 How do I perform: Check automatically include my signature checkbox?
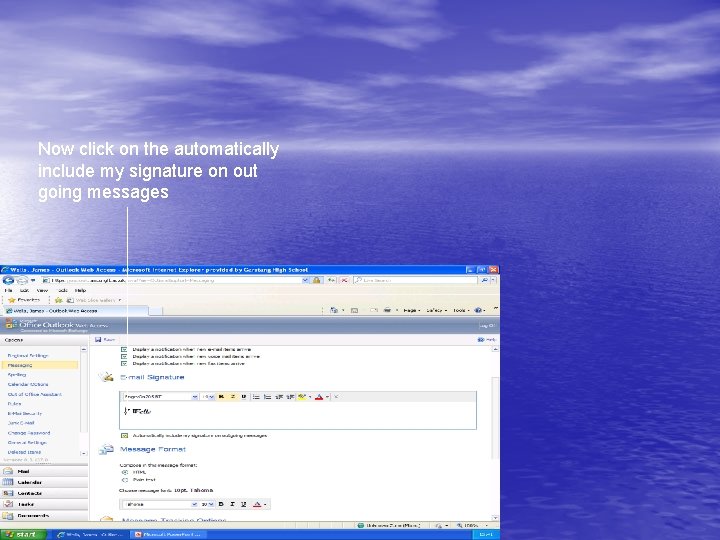(x=124, y=435)
